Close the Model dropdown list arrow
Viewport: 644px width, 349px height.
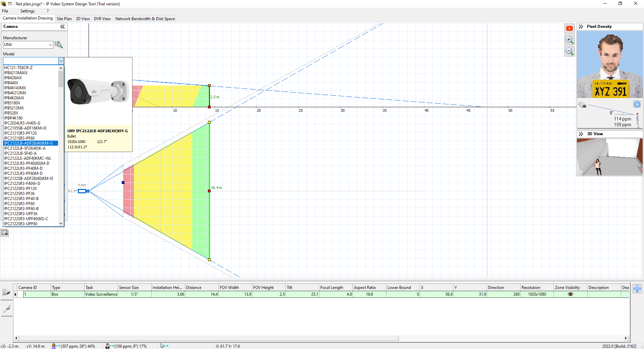pyautogui.click(x=61, y=61)
